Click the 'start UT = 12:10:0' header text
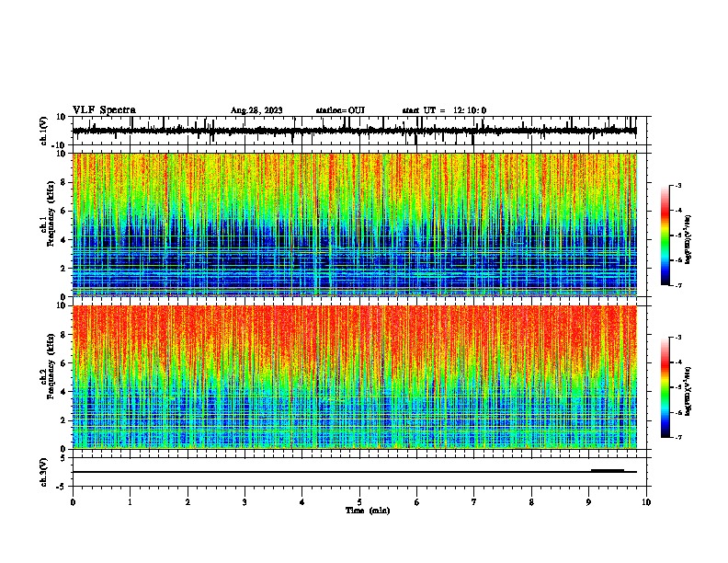The image size is (728, 563). coord(444,110)
